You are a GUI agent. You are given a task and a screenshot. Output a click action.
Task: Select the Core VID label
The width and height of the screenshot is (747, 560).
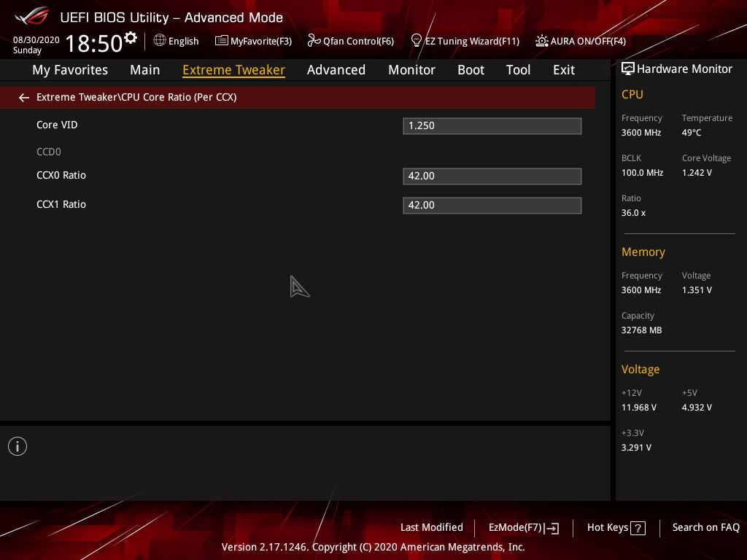pos(57,125)
